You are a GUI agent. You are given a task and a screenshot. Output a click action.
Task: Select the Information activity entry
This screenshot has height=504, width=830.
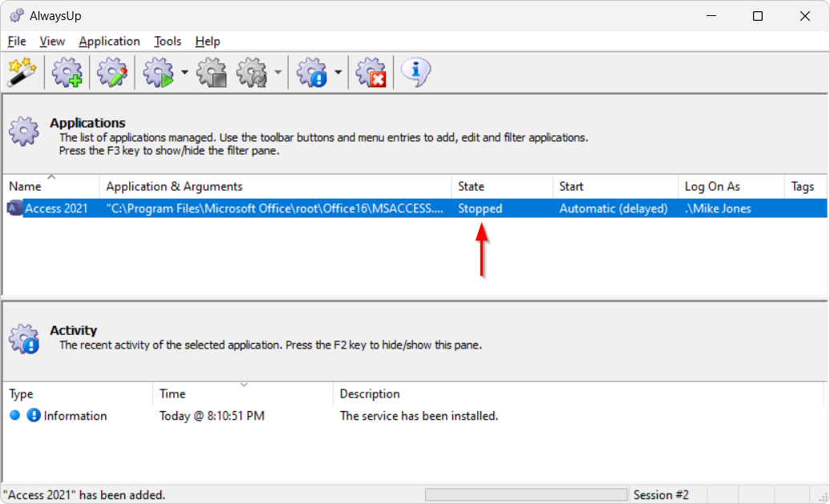75,416
